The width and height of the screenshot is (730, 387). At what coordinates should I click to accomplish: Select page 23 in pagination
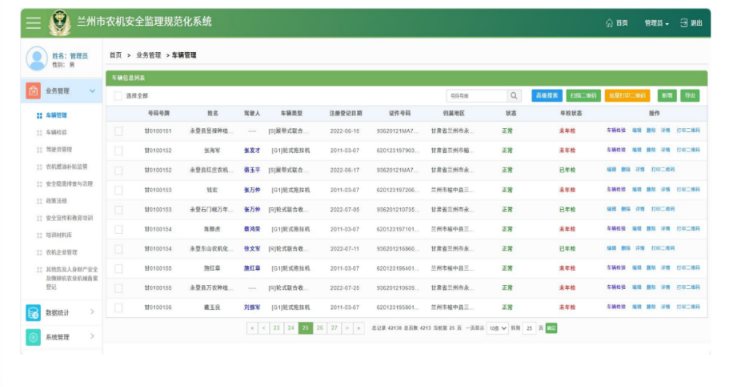pos(276,328)
